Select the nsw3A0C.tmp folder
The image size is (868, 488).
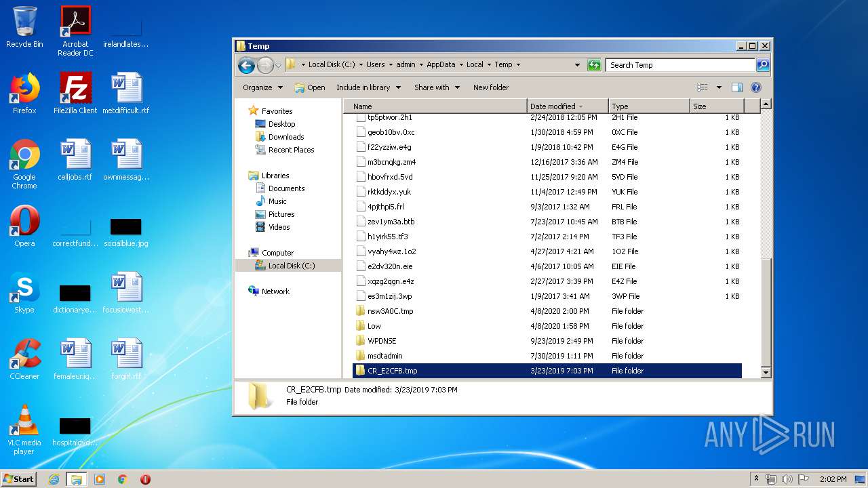(547, 311)
